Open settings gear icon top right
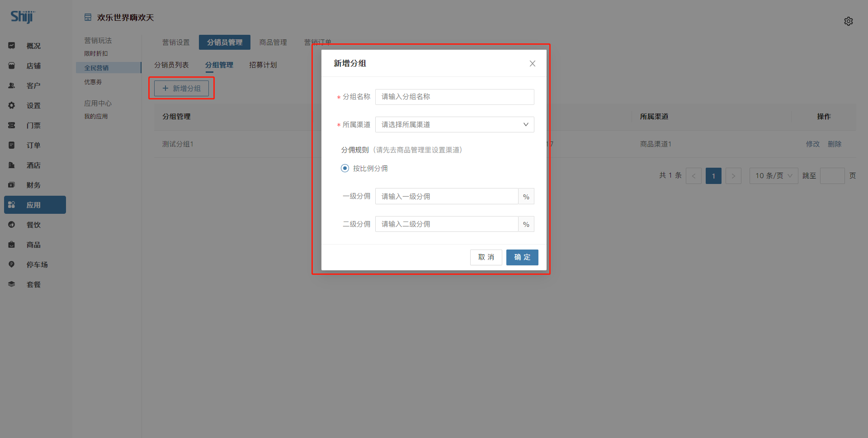Viewport: 868px width, 438px height. coord(849,21)
